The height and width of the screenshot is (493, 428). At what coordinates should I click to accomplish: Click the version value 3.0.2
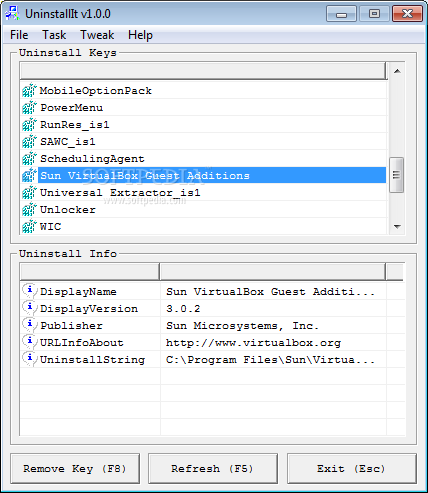pos(183,309)
